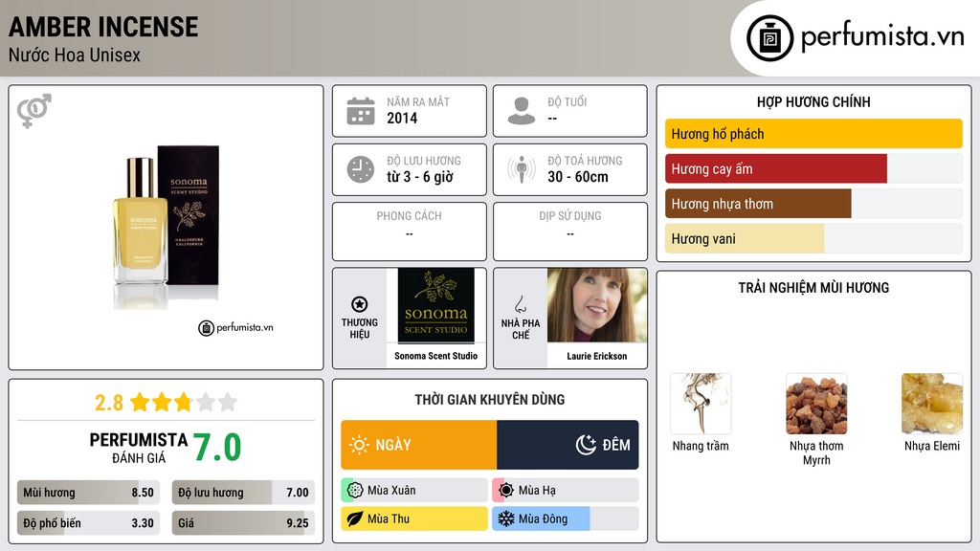980x551 pixels.
Task: Click the sun icon for Mùa Hạ
Action: pos(506,491)
